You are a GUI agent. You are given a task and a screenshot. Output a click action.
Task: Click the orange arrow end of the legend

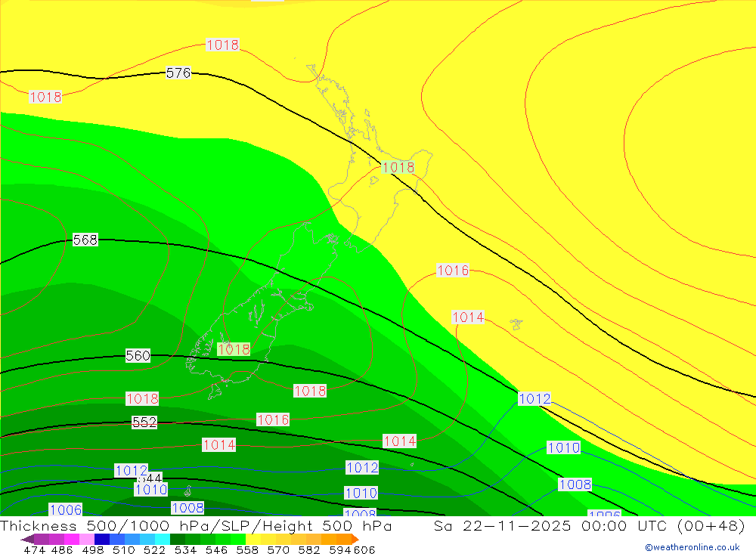(x=355, y=539)
